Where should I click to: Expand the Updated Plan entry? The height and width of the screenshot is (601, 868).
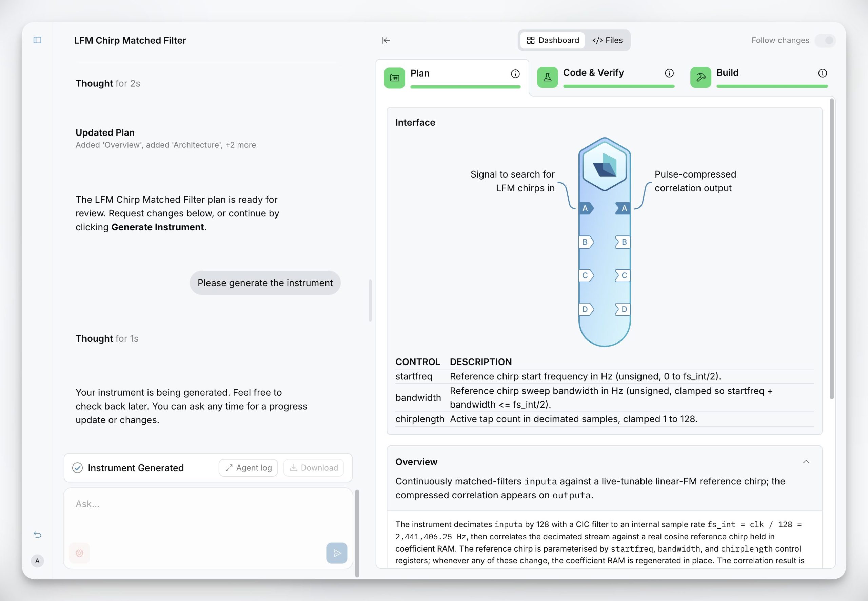[x=165, y=138]
